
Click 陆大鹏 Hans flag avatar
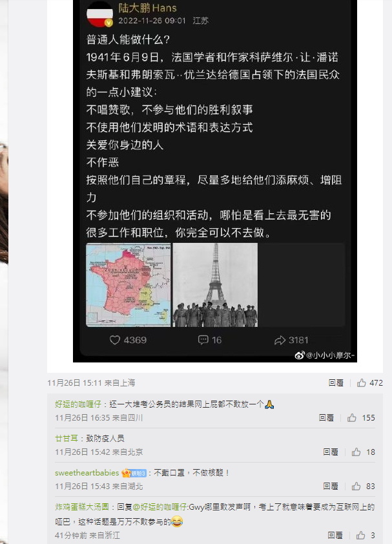point(99,14)
